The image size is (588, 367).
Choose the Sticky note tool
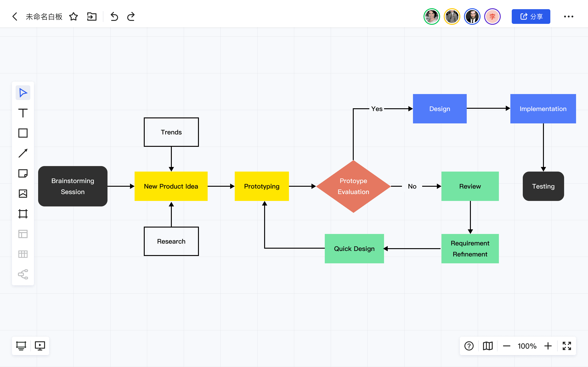click(23, 173)
